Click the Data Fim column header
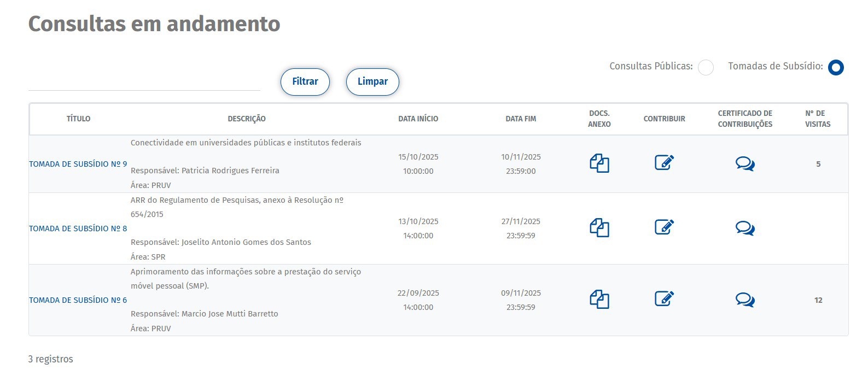Viewport: 868px width, 381px height. point(521,119)
